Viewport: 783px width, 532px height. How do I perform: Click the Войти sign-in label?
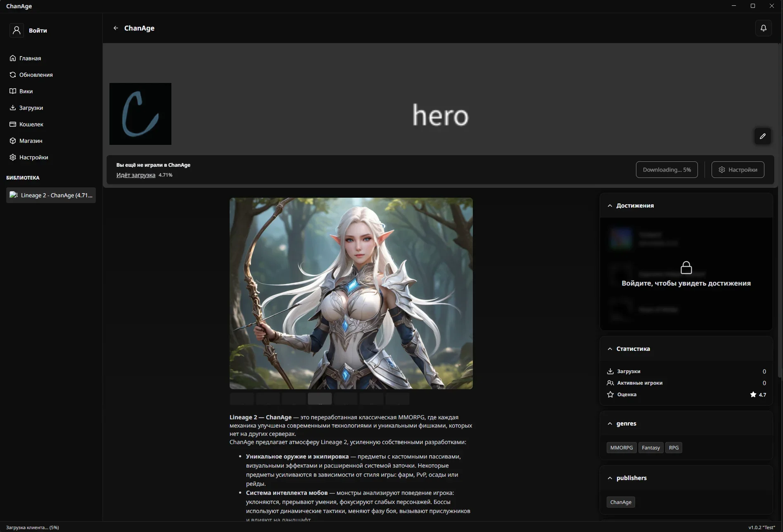click(x=38, y=31)
